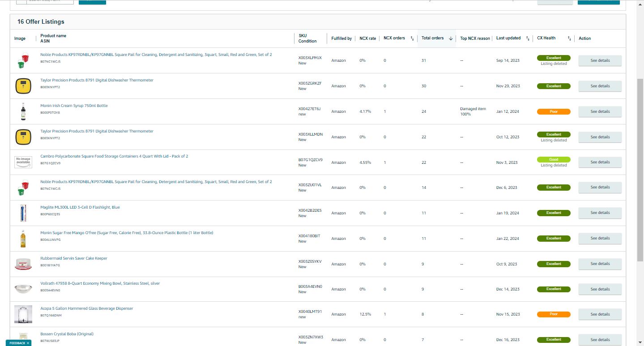Open Monin Sugar Free Mango O'free link
The height and width of the screenshot is (346, 644).
coord(127,233)
